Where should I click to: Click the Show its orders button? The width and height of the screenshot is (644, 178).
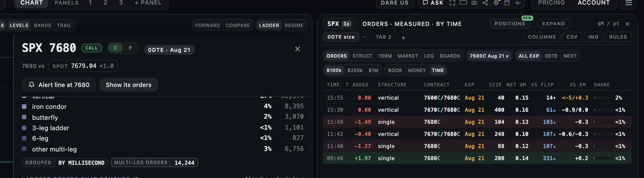point(129,85)
